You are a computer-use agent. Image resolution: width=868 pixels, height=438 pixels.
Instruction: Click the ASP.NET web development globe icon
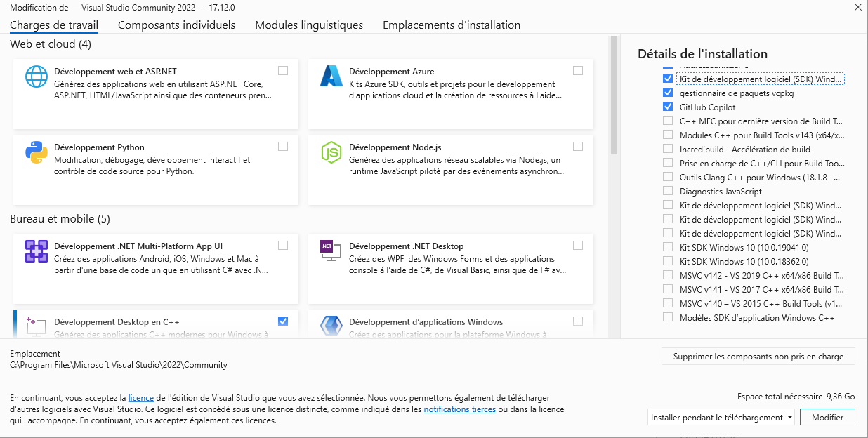coord(36,76)
